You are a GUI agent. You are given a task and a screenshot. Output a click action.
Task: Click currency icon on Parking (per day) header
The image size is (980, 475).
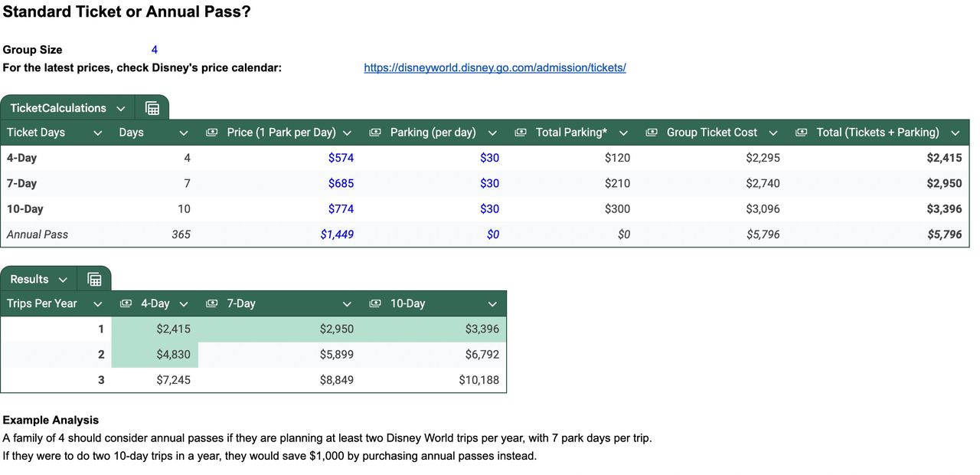(x=375, y=133)
